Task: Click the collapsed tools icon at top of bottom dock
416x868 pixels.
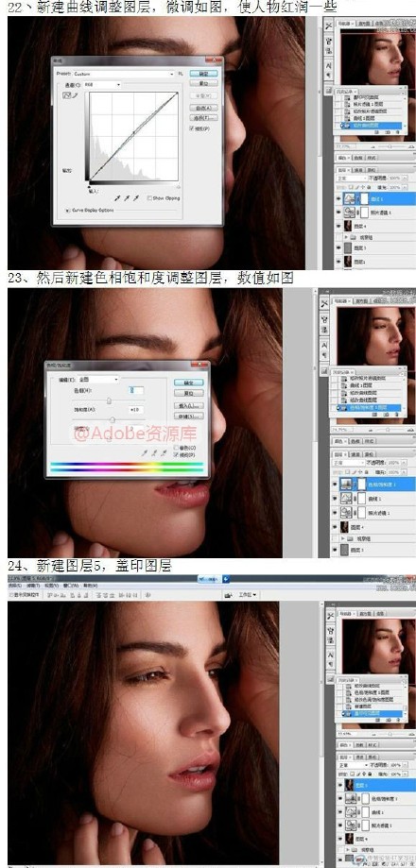Action: [331, 616]
